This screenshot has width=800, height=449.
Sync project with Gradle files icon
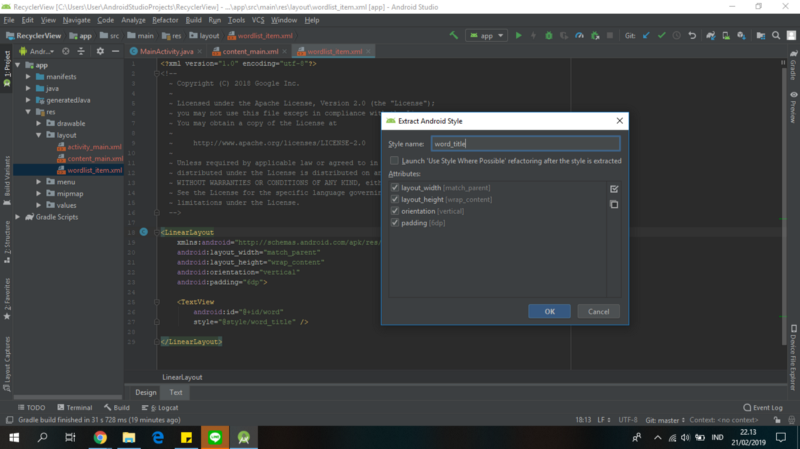[x=711, y=36]
